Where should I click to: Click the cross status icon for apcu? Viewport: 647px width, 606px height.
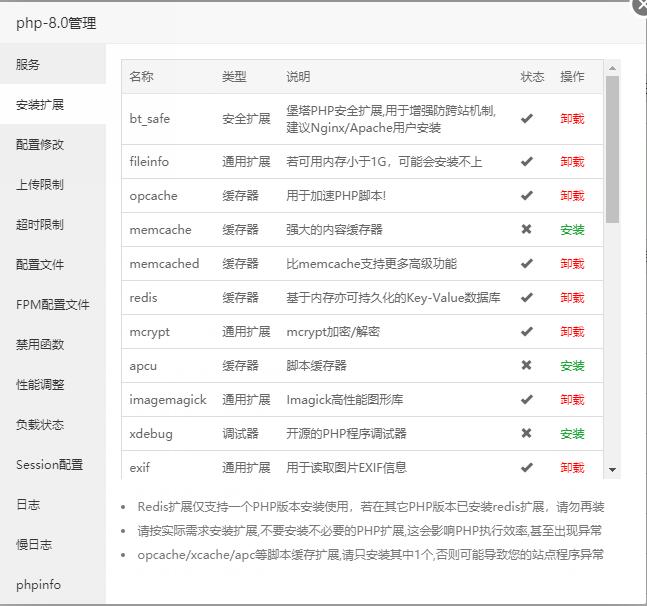pos(527,365)
